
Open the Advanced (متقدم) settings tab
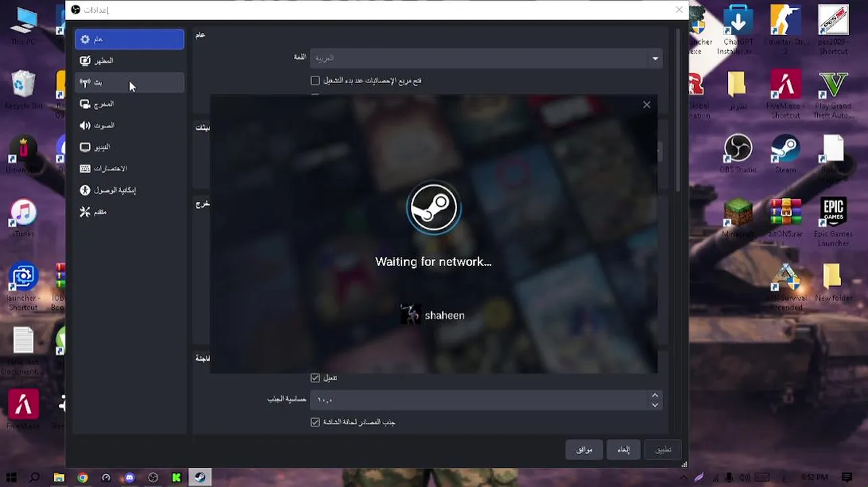[129, 212]
